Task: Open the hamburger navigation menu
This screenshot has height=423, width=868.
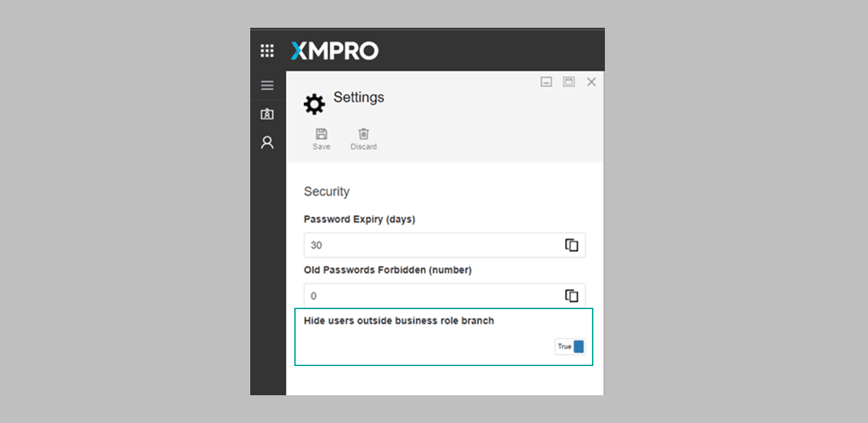Action: pos(267,85)
